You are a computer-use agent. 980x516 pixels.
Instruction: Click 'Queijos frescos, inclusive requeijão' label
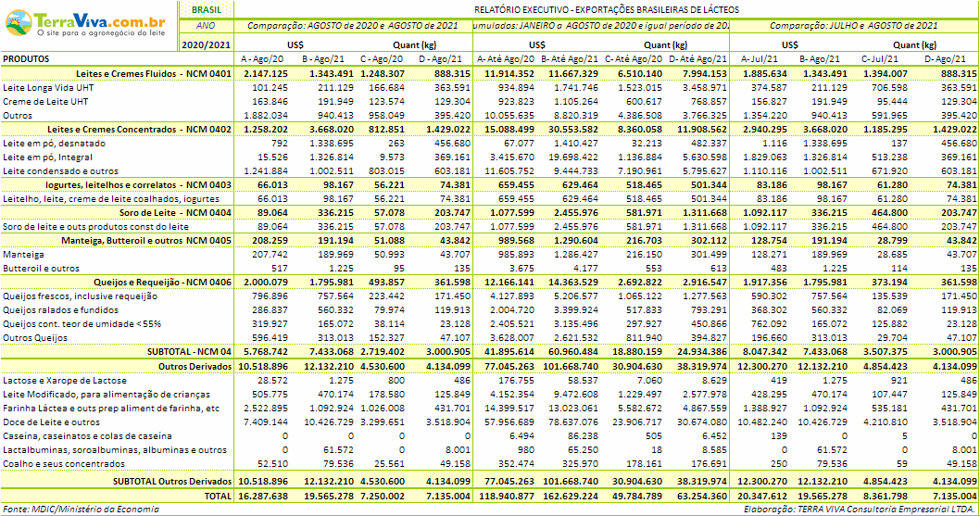(x=80, y=296)
